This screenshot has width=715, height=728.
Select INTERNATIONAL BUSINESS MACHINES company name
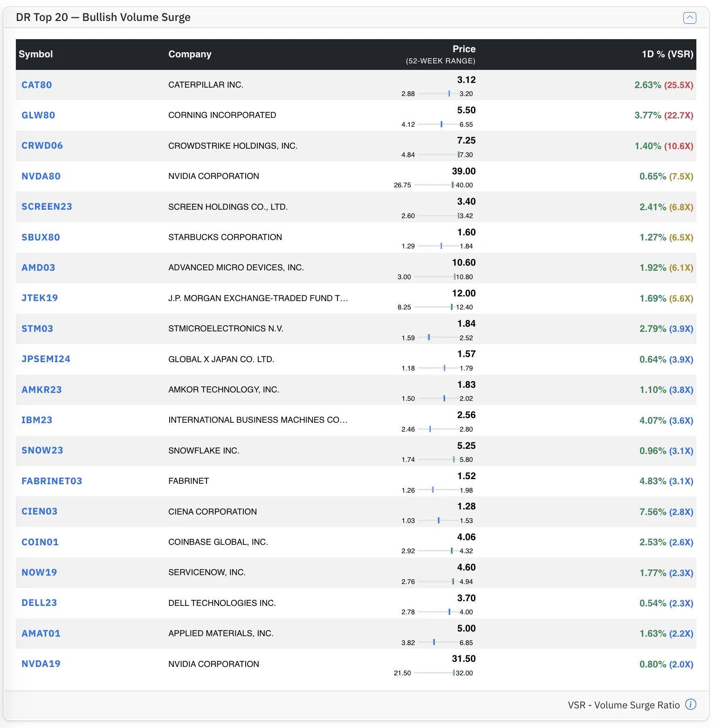[258, 420]
